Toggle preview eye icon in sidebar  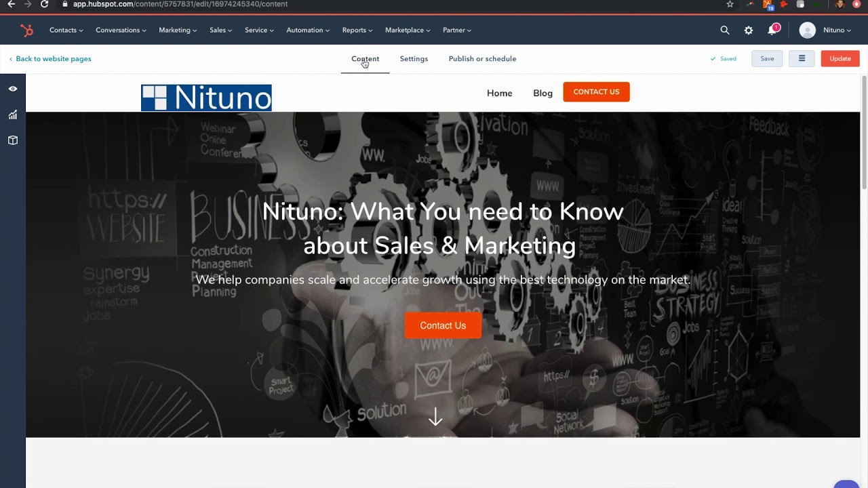click(13, 89)
